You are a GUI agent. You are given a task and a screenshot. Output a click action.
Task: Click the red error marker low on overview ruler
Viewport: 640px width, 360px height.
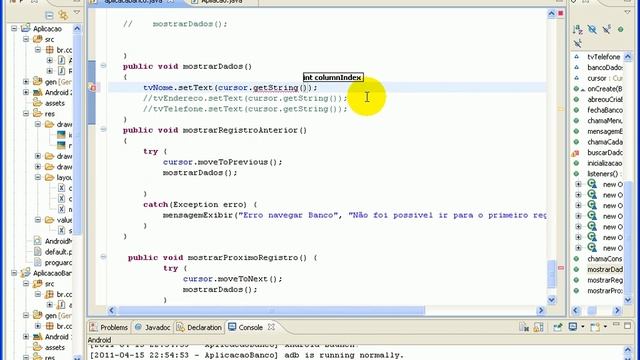[x=560, y=268]
